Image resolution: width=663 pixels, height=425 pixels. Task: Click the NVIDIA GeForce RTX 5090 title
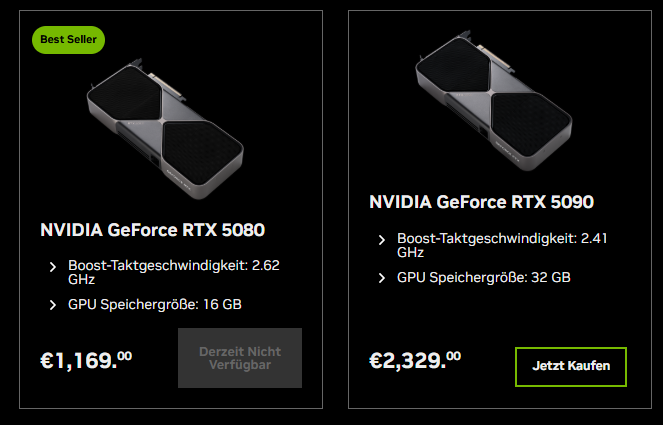coord(481,202)
